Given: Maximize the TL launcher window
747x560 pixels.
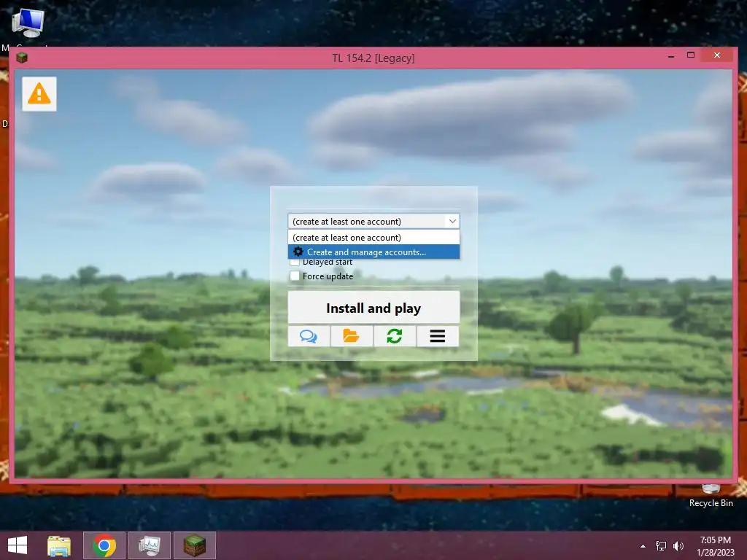Looking at the screenshot, I should (x=691, y=55).
